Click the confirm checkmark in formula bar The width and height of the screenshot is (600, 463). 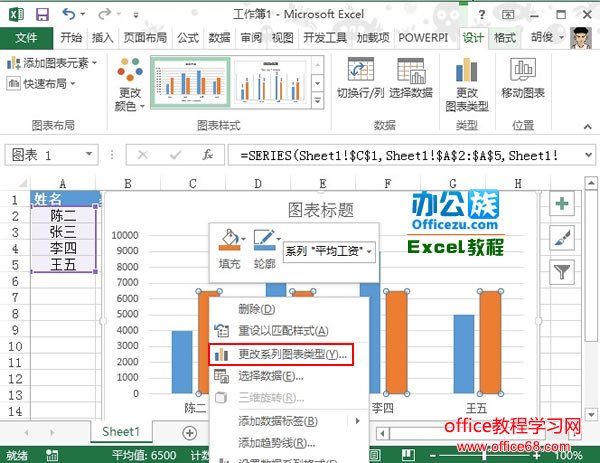coord(176,155)
